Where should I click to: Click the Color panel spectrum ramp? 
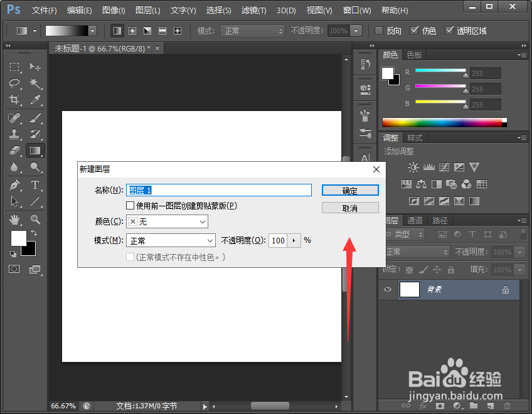pyautogui.click(x=444, y=122)
